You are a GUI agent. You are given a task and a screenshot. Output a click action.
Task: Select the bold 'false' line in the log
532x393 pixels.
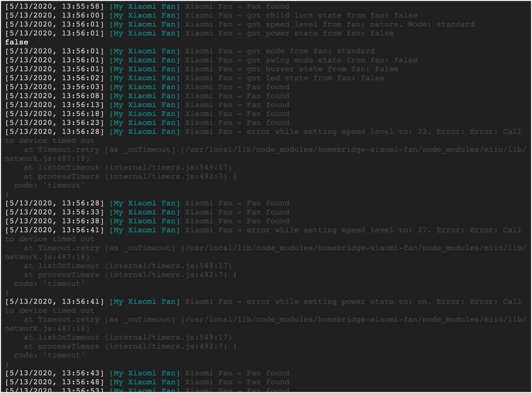point(16,42)
